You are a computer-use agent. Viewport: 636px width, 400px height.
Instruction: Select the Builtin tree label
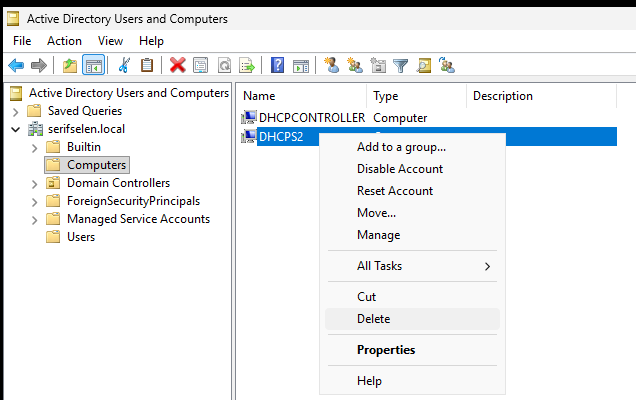pyautogui.click(x=84, y=147)
